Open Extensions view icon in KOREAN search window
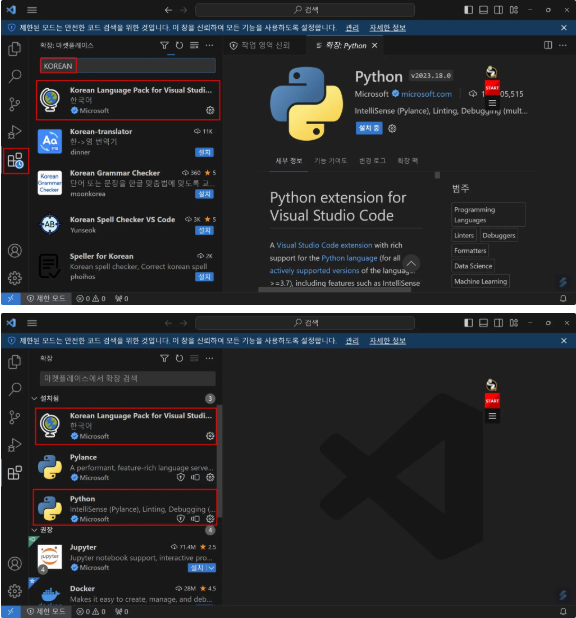The image size is (576, 618). 15,160
